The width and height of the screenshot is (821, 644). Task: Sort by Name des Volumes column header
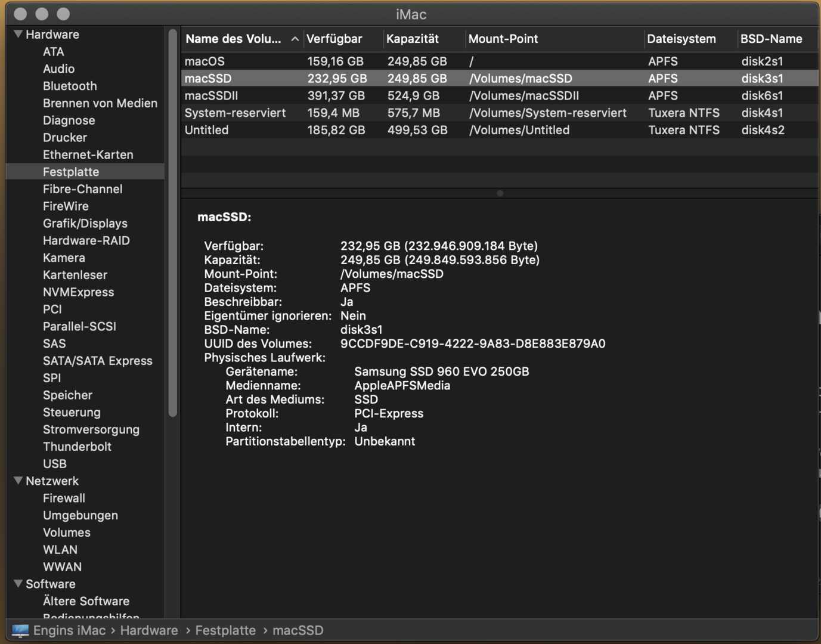click(x=234, y=39)
